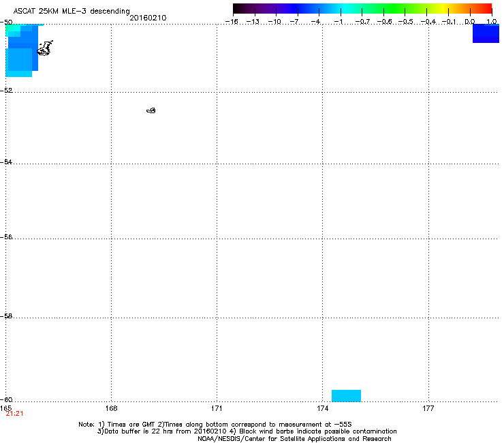This screenshot has width=504, height=443.
Task: Click the '177' longitude axis label
Action: click(428, 408)
